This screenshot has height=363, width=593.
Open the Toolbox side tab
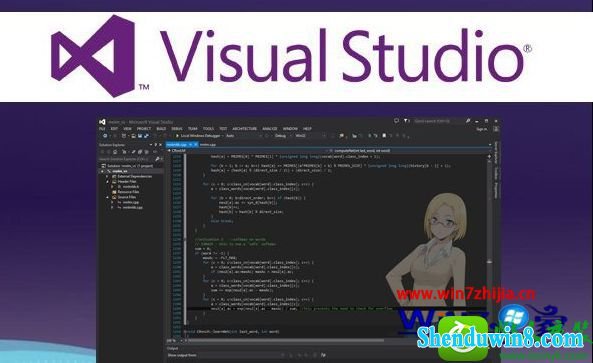pos(496,174)
